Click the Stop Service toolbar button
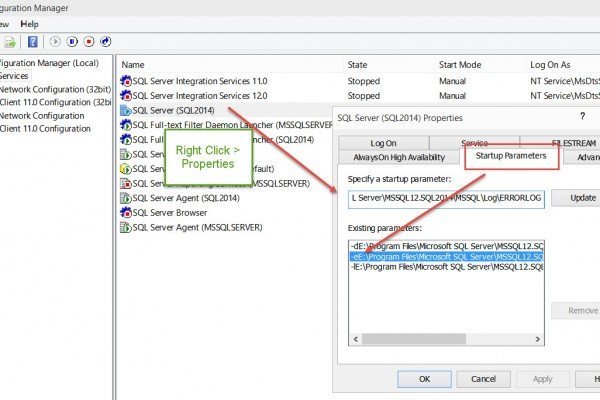 [89, 41]
